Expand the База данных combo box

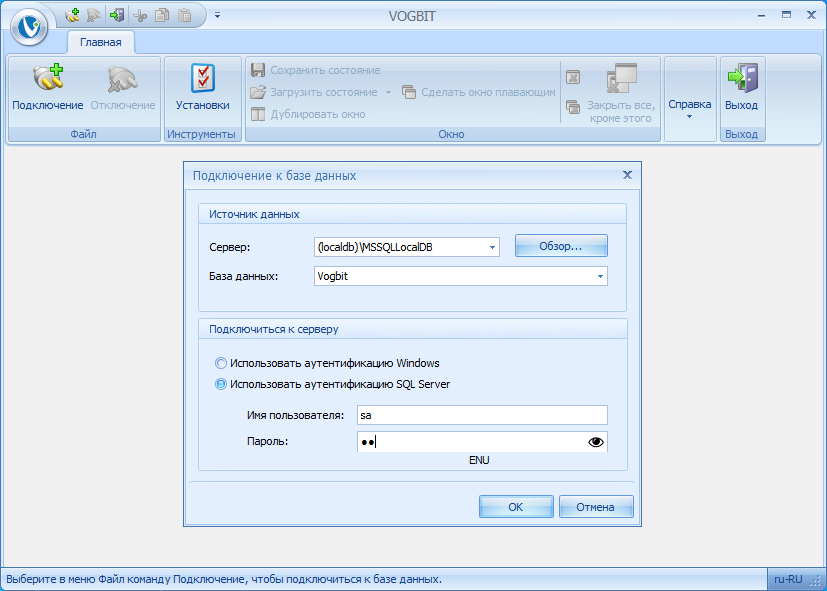pos(600,276)
